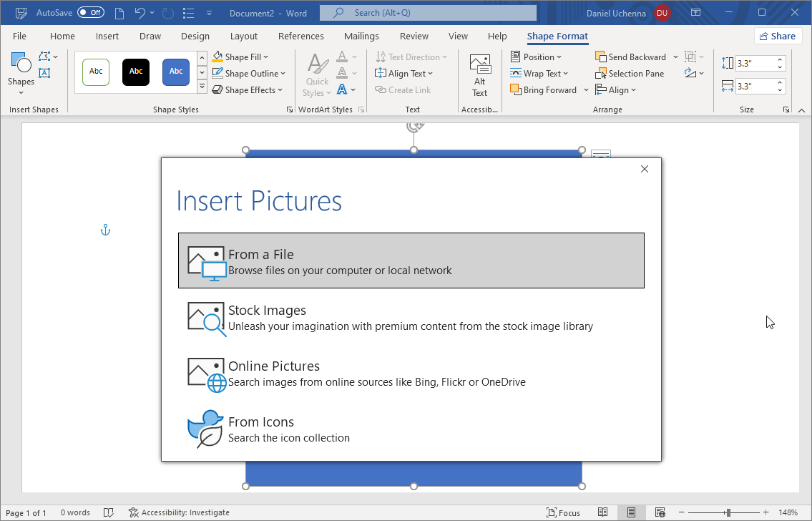Open the Wrap Text dropdown
This screenshot has height=521, width=812.
(565, 74)
